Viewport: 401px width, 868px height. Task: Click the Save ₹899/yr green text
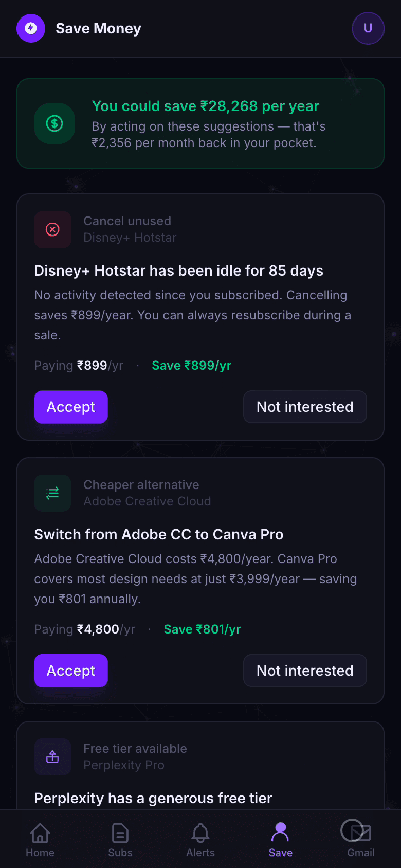tap(191, 365)
